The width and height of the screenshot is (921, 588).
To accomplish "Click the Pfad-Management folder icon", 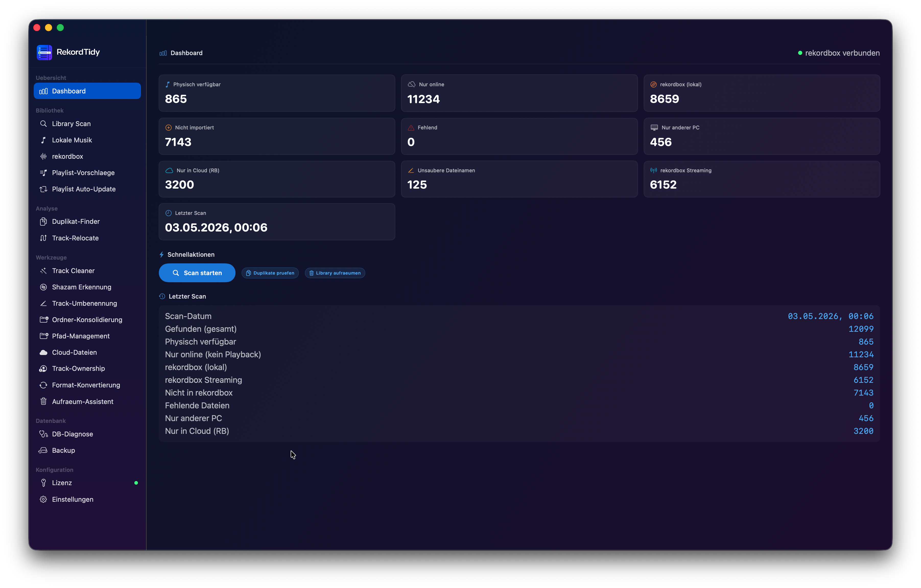I will [x=44, y=336].
